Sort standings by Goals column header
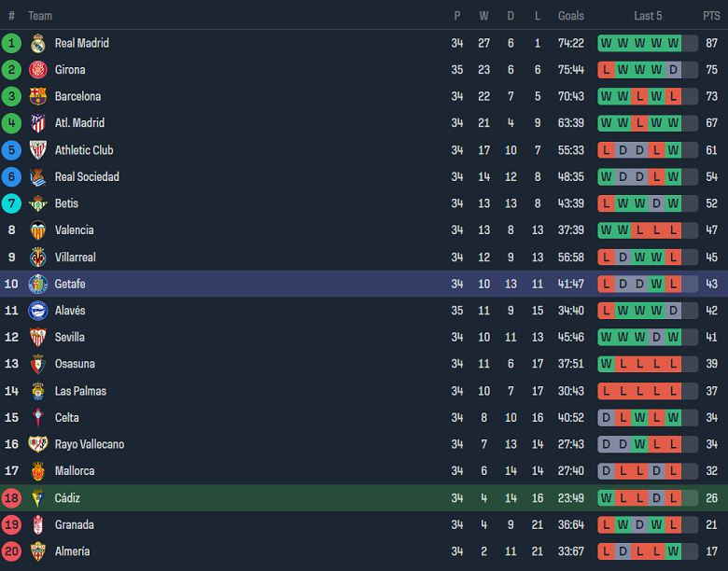Image resolution: width=728 pixels, height=571 pixels. click(571, 16)
